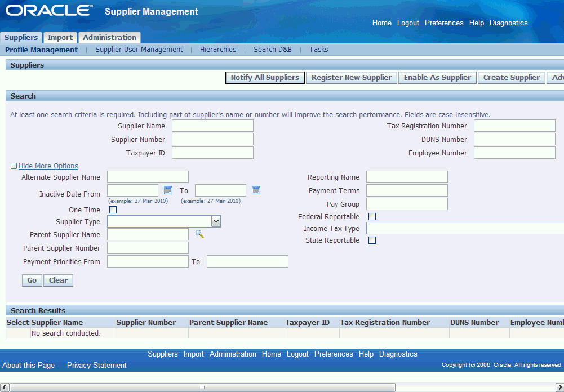Focus the Parent Supplier Name field

click(148, 234)
